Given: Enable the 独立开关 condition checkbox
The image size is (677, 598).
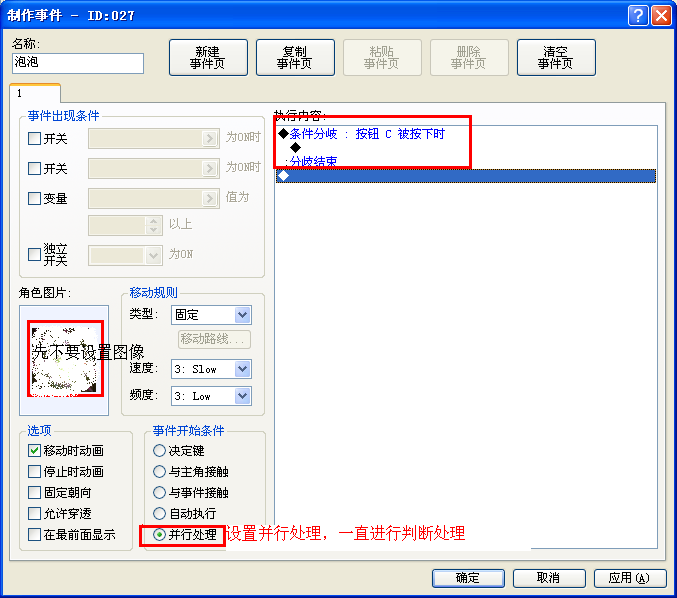Looking at the screenshot, I should (34, 254).
